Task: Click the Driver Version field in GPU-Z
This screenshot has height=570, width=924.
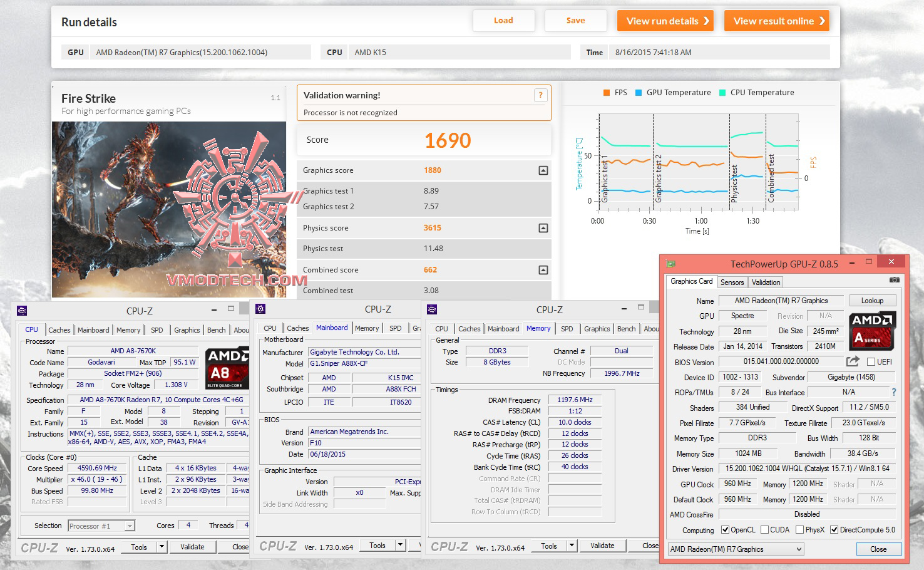Action: (x=807, y=469)
